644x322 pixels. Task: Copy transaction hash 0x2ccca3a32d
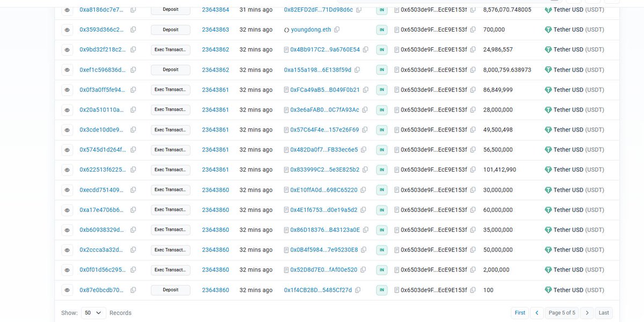[x=133, y=250]
